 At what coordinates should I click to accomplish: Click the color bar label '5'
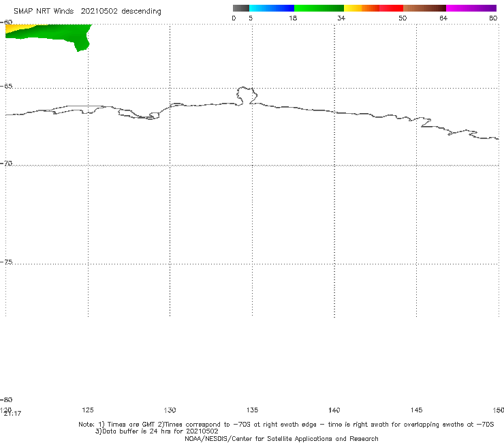(251, 18)
